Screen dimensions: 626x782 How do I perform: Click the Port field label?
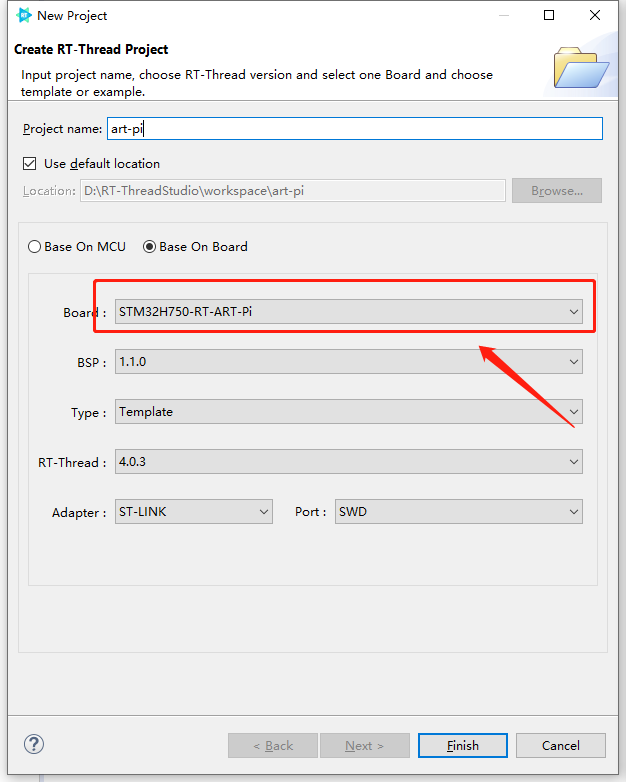[x=310, y=512]
